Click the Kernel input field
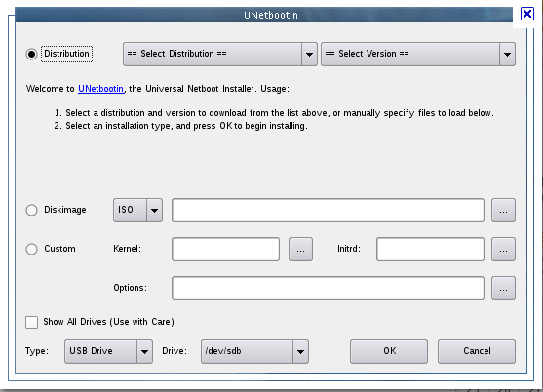Image resolution: width=543 pixels, height=392 pixels. pyautogui.click(x=225, y=249)
